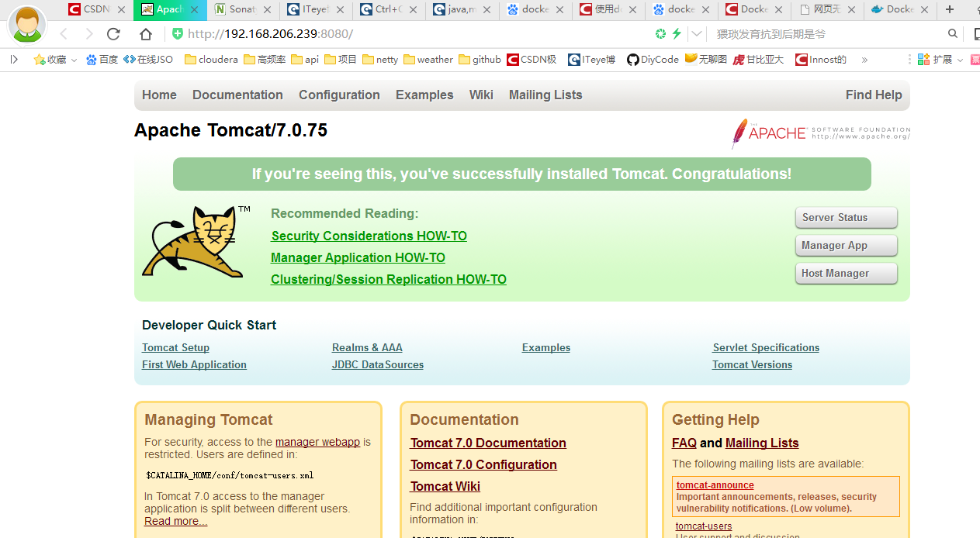Screen dimensions: 980x538
Task: Switch to the java,m browser tab
Action: (x=462, y=9)
